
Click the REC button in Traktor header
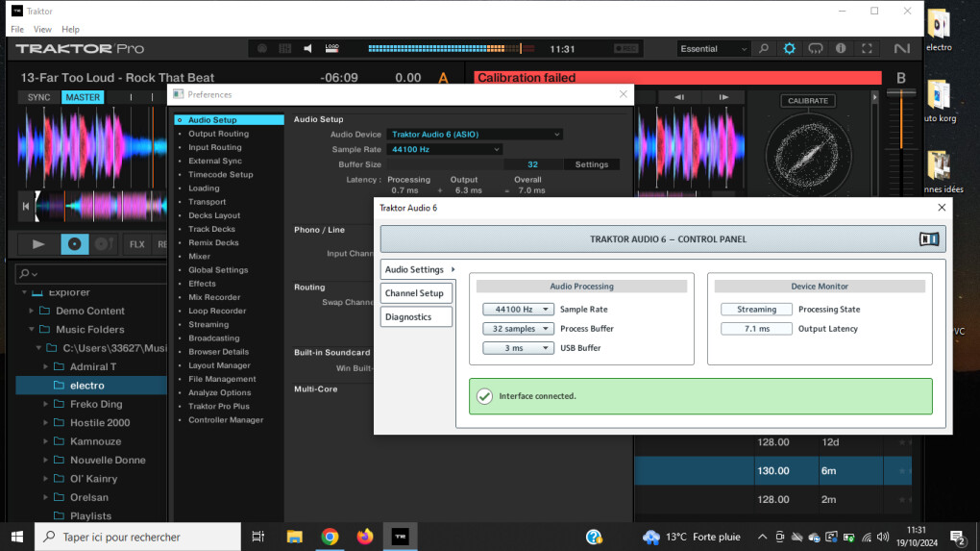point(625,49)
